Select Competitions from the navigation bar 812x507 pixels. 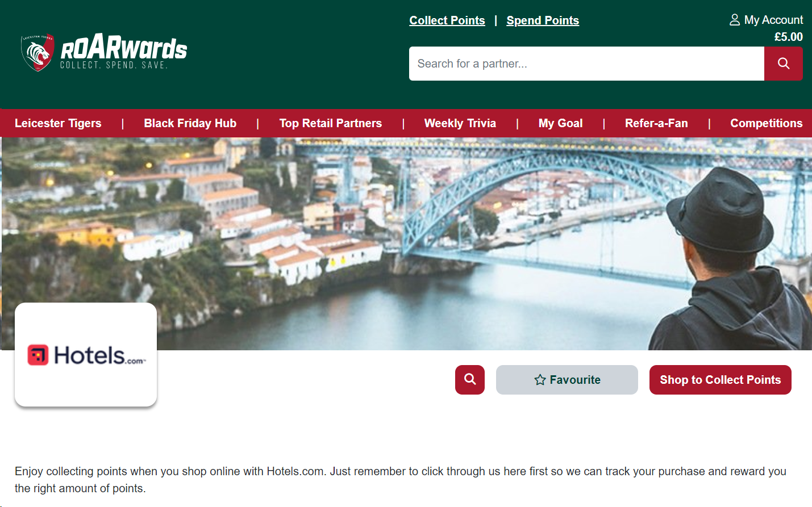coord(767,123)
